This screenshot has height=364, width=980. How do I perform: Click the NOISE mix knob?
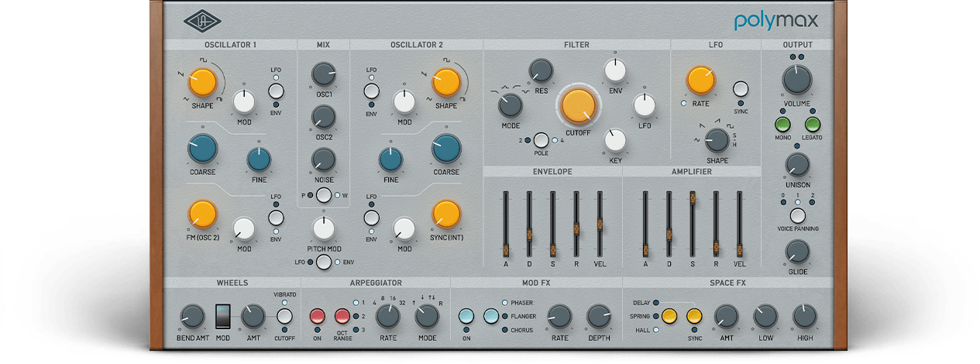pos(323,159)
